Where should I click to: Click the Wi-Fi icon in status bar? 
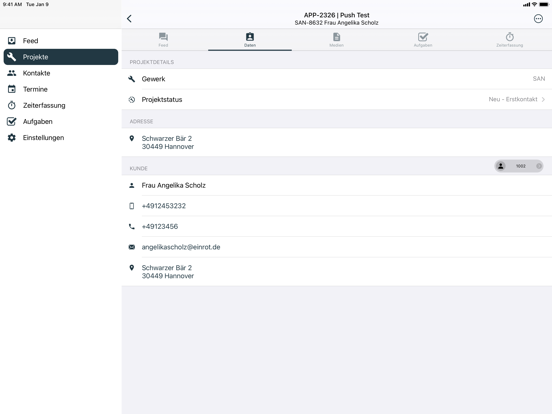point(534,5)
